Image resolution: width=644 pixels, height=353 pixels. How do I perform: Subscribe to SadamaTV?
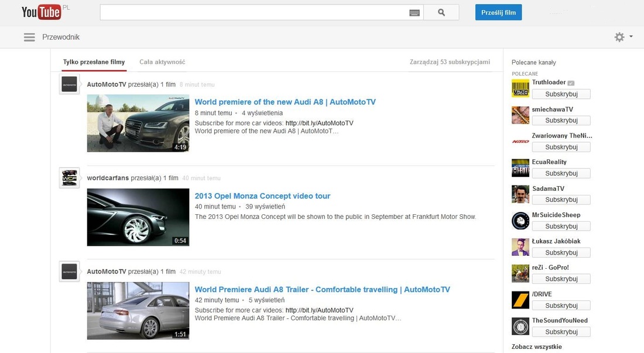[561, 200]
